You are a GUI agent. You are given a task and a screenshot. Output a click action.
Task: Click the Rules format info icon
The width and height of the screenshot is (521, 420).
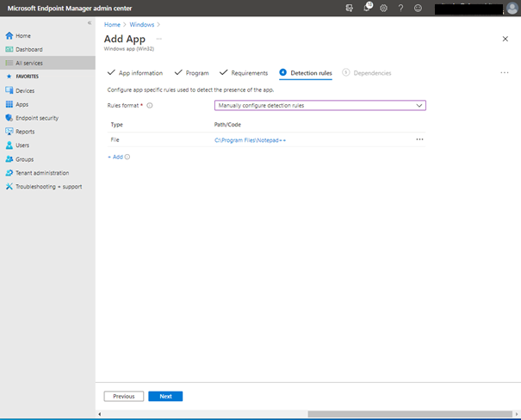pyautogui.click(x=150, y=106)
